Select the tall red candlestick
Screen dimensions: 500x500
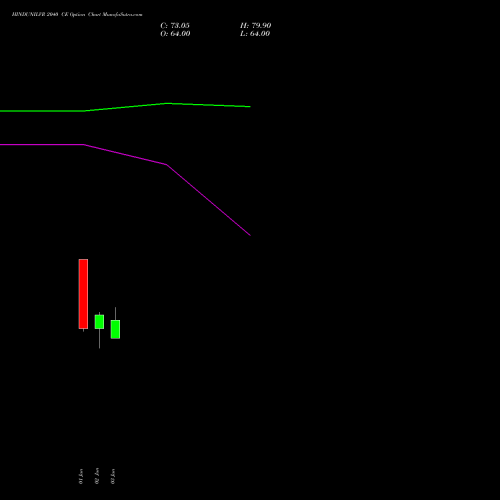83,294
